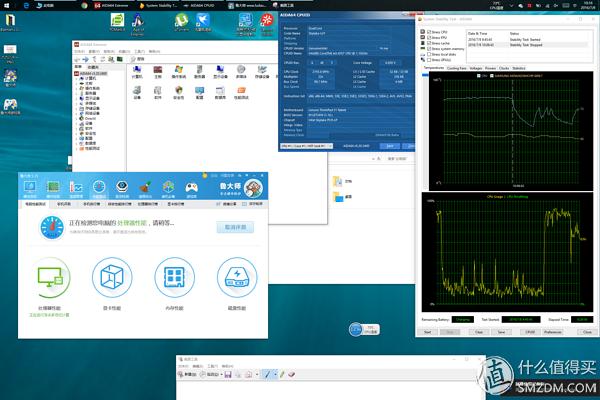Viewport: 600px width, 400px height.
Task: Switch to the Statistics tab
Action: pos(519,68)
